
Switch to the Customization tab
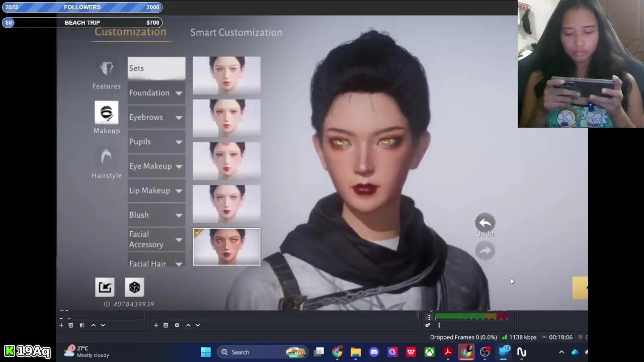pos(130,32)
